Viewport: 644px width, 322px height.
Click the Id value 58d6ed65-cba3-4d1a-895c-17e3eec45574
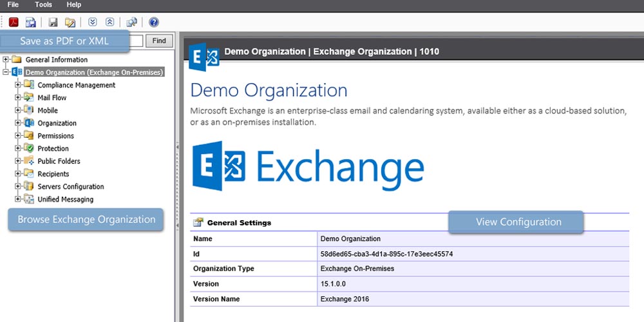coord(386,254)
